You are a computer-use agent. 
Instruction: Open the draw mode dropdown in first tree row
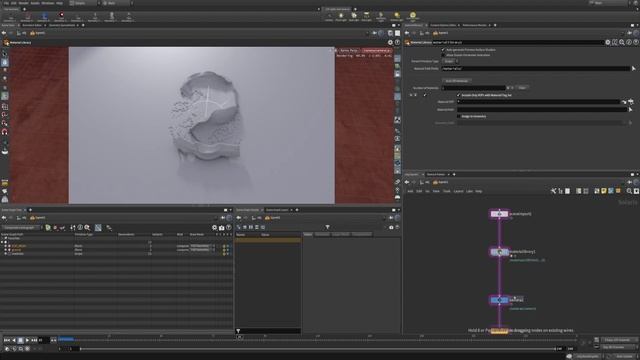click(x=202, y=246)
